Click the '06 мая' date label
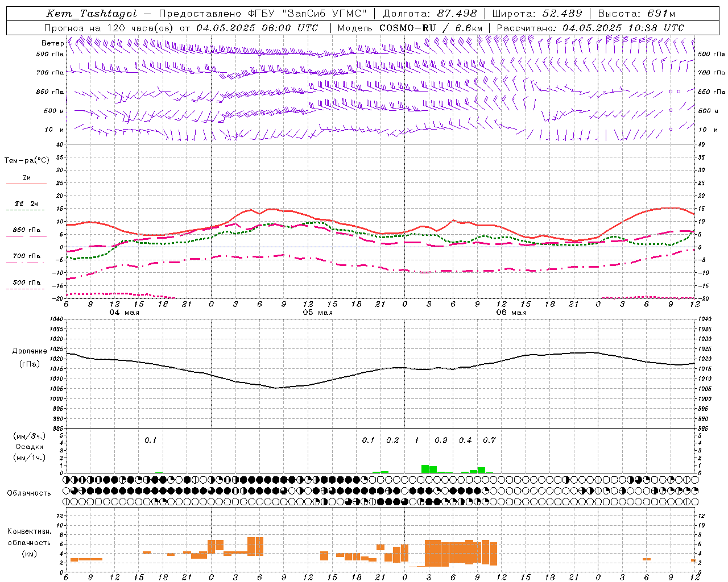 (511, 313)
